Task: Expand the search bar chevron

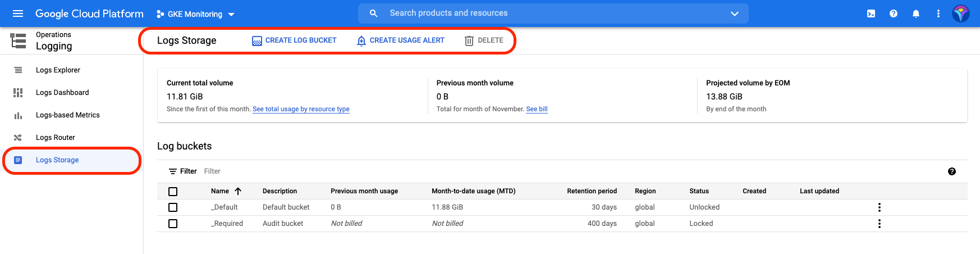Action: pos(735,13)
